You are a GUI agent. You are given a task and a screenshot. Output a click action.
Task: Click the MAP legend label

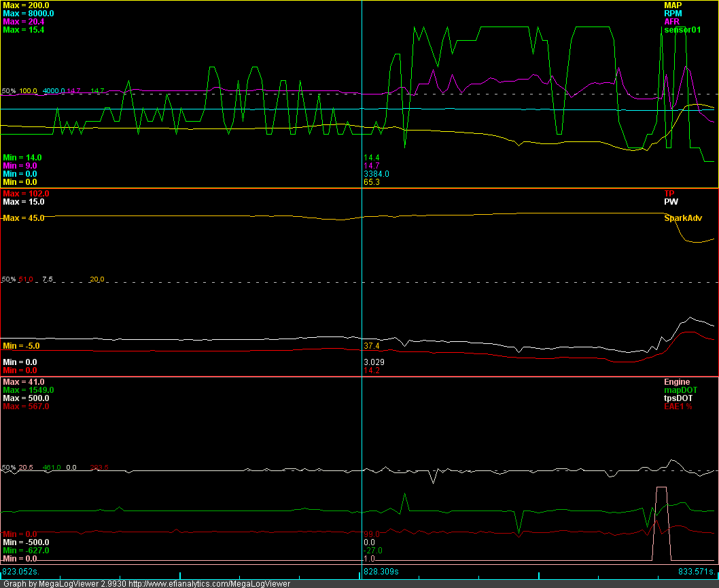click(673, 5)
